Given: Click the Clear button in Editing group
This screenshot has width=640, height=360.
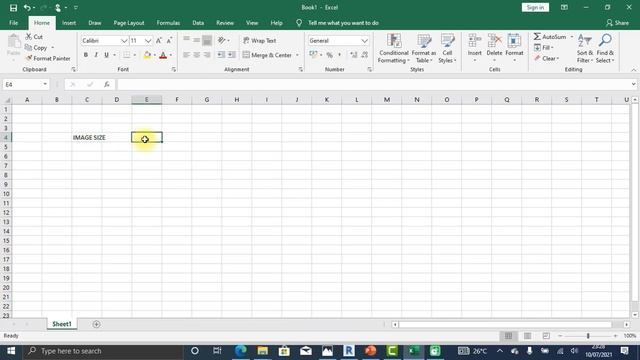Looking at the screenshot, I should click(547, 58).
